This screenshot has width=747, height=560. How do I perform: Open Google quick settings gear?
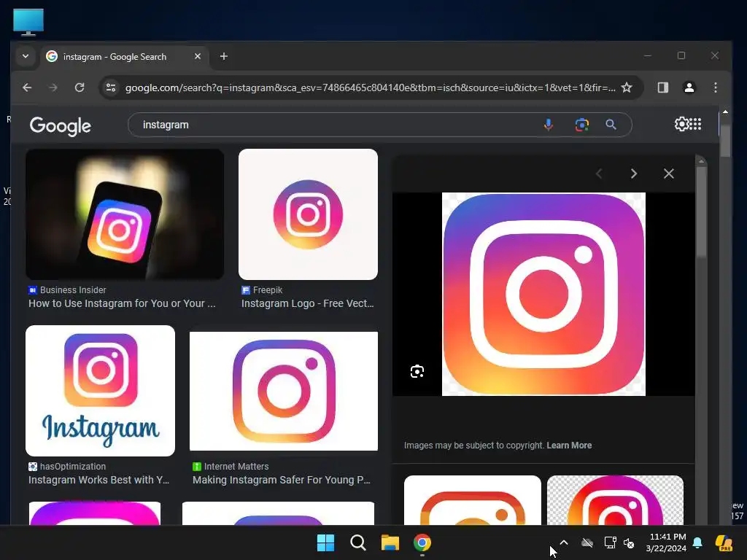coord(681,124)
